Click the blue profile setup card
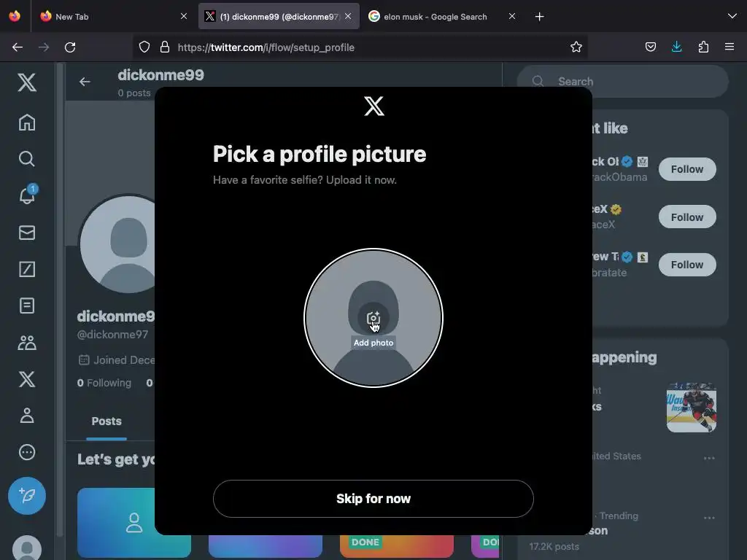 click(x=134, y=522)
